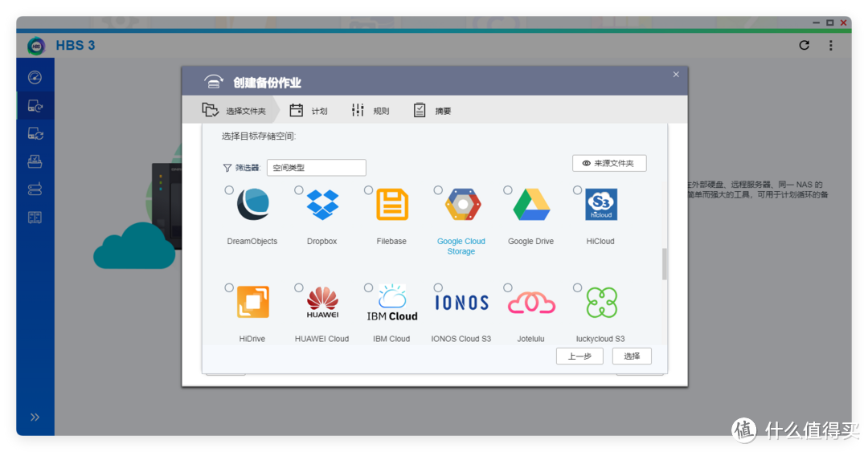Select the DreamObjects radio button
The image size is (868, 452).
[x=229, y=190]
